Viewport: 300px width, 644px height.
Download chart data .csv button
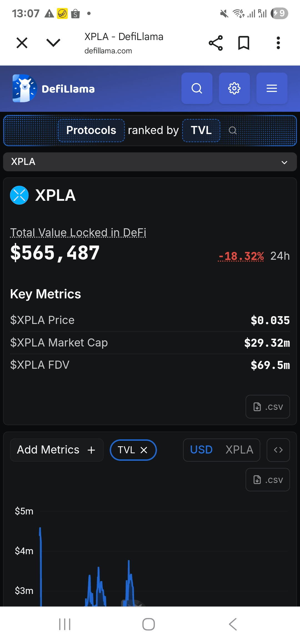(267, 480)
